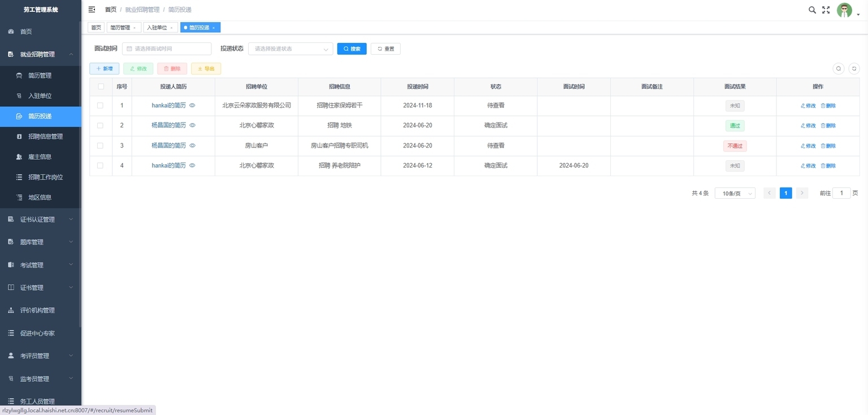The height and width of the screenshot is (415, 868).
Task: Edit row 4 via 修改 link
Action: click(x=808, y=165)
